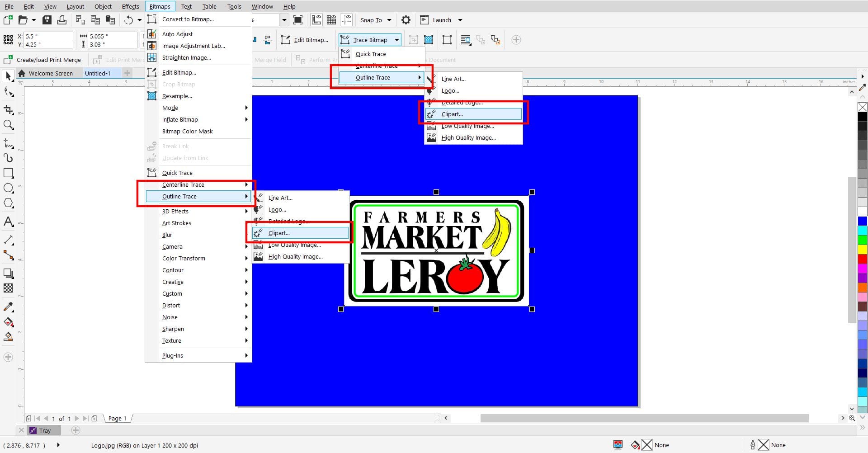Select the Pick tool
The image size is (868, 453).
pyautogui.click(x=8, y=76)
